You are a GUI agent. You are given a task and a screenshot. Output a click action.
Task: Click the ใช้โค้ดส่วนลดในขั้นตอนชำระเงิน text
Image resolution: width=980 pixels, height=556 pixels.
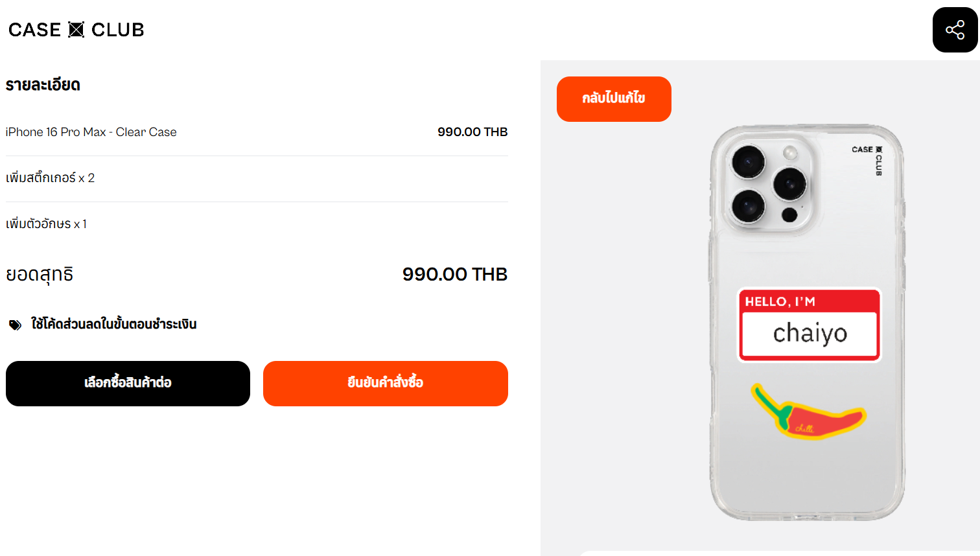click(114, 324)
